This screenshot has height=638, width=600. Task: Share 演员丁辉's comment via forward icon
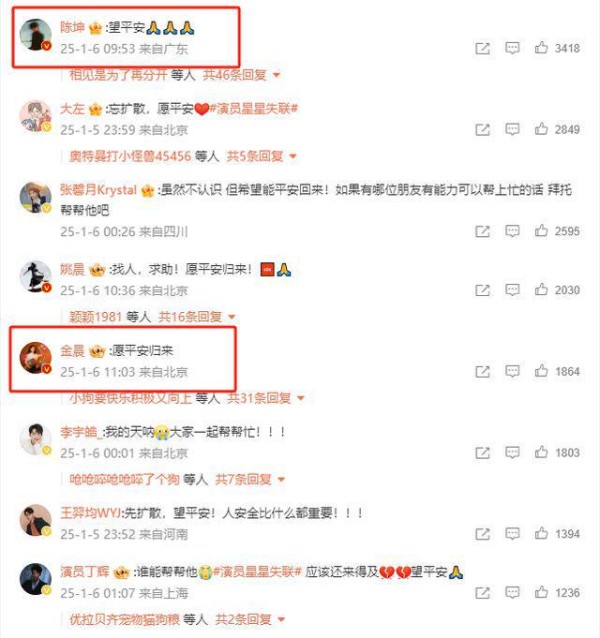tap(482, 593)
